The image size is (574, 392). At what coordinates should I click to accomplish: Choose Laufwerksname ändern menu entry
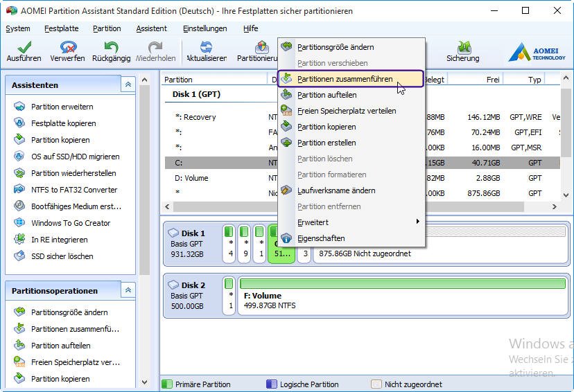pos(351,190)
